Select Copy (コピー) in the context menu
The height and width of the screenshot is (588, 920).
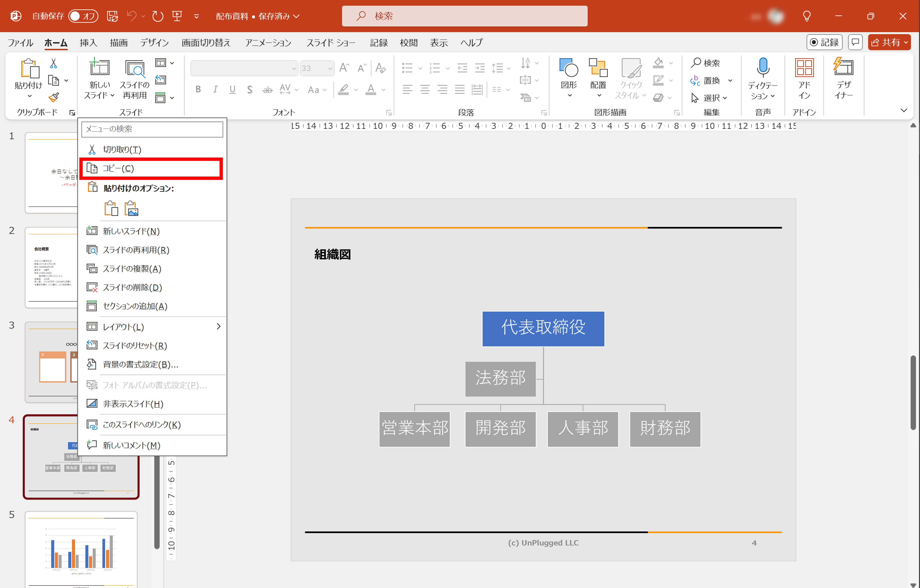tap(118, 168)
